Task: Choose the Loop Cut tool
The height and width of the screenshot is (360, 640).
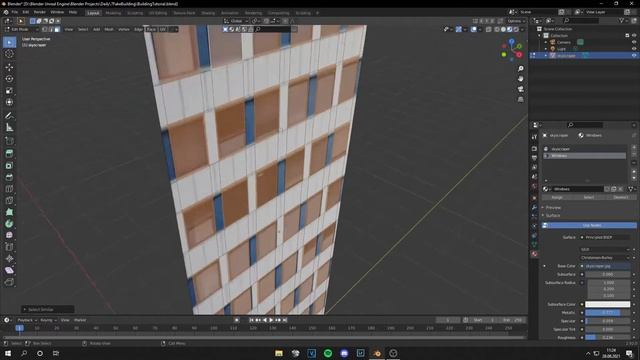Action: (x=9, y=189)
